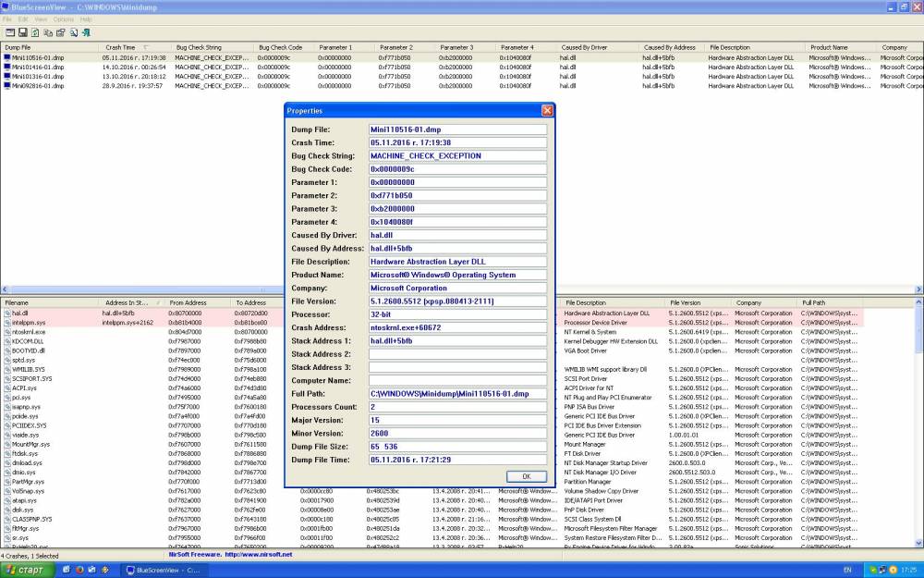Open the View menu
Image resolution: width=924 pixels, height=578 pixels.
(x=41, y=19)
